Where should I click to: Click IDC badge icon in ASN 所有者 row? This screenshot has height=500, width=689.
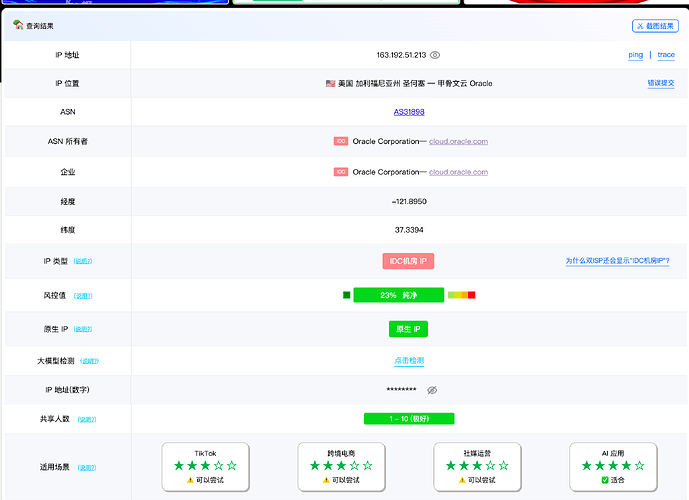[341, 141]
